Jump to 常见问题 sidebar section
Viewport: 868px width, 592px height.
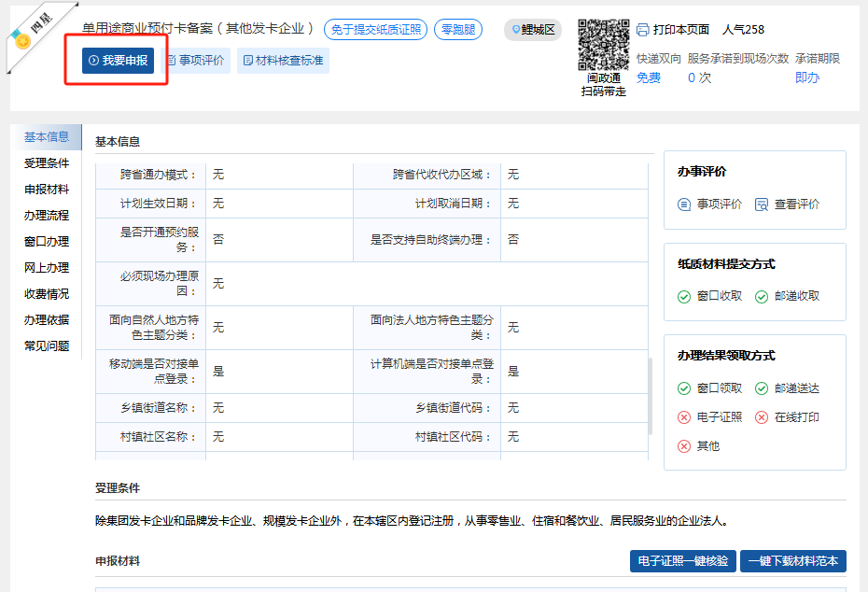(x=47, y=346)
